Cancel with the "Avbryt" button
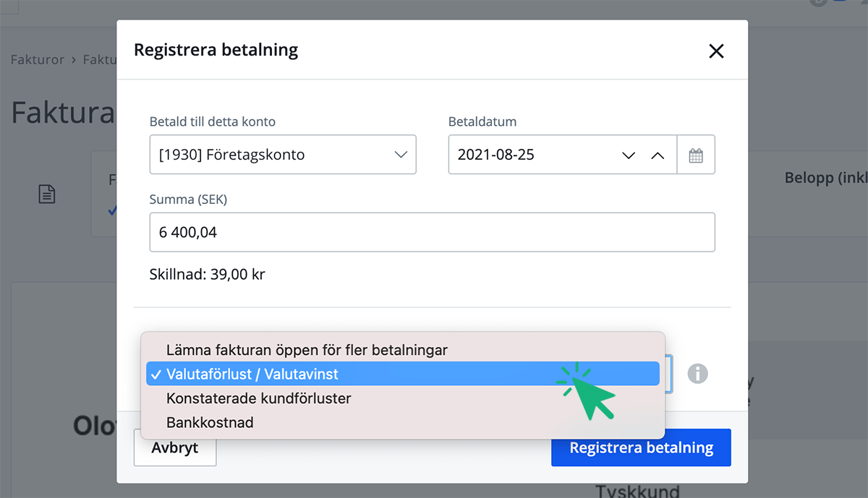This screenshot has height=498, width=868. pyautogui.click(x=174, y=447)
